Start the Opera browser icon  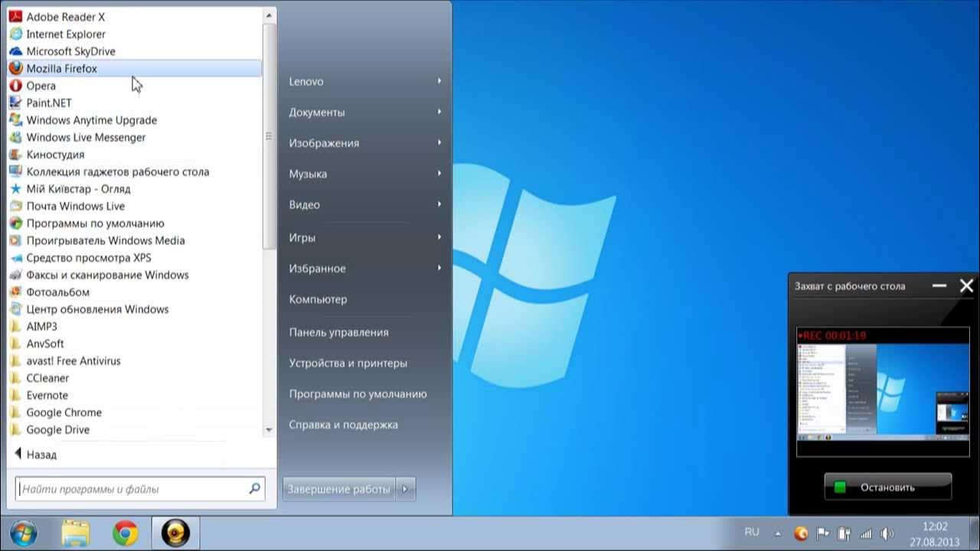pyautogui.click(x=15, y=86)
